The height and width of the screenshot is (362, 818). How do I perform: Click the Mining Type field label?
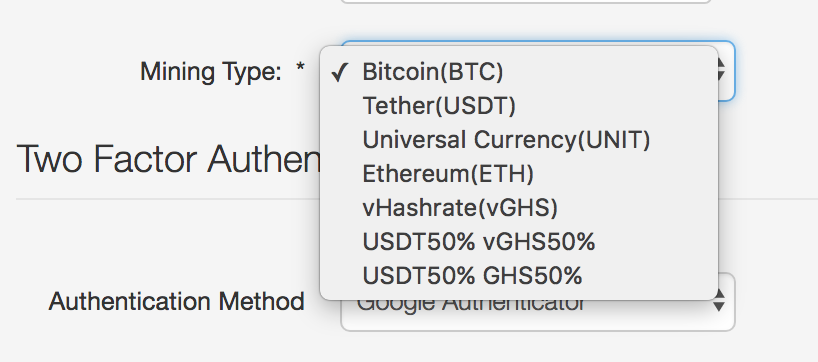pos(211,71)
